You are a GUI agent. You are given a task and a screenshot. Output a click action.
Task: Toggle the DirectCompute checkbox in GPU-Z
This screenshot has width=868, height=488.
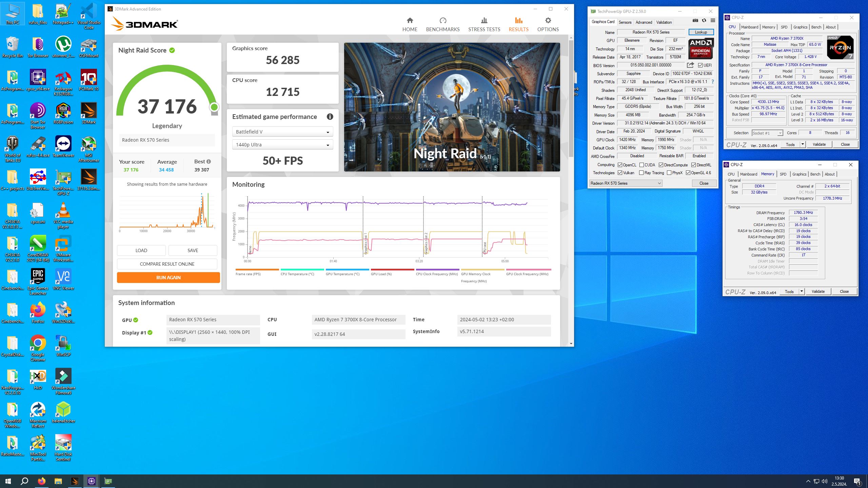[661, 165]
